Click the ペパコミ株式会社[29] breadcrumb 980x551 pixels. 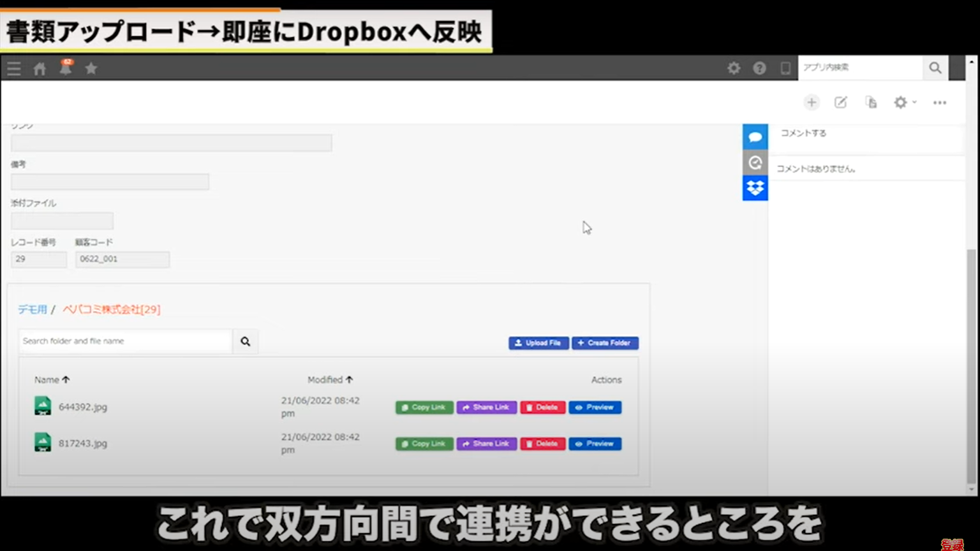point(112,309)
